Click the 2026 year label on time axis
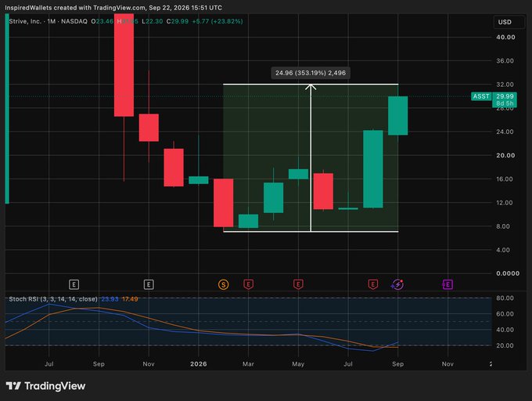 coord(199,364)
